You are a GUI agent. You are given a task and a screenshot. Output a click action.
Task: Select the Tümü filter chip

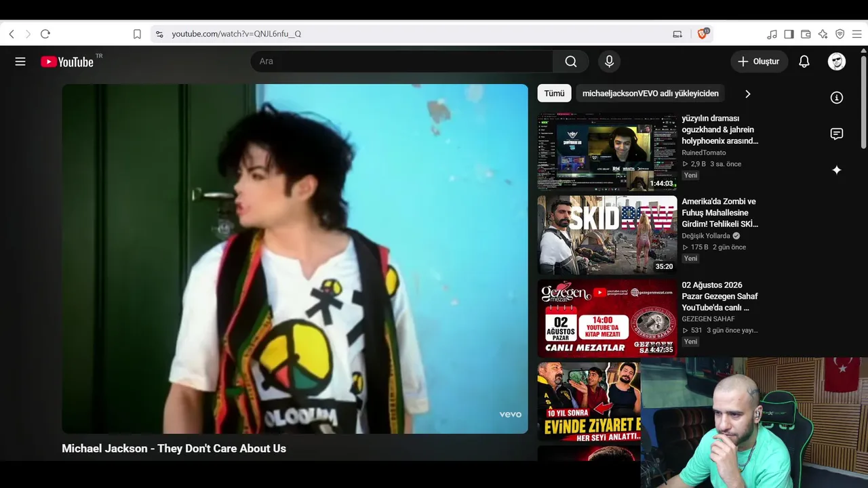554,94
